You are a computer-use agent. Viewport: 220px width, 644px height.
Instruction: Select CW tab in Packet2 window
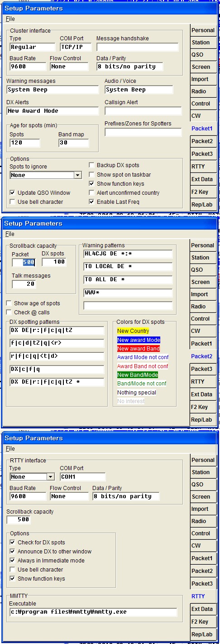point(203,331)
